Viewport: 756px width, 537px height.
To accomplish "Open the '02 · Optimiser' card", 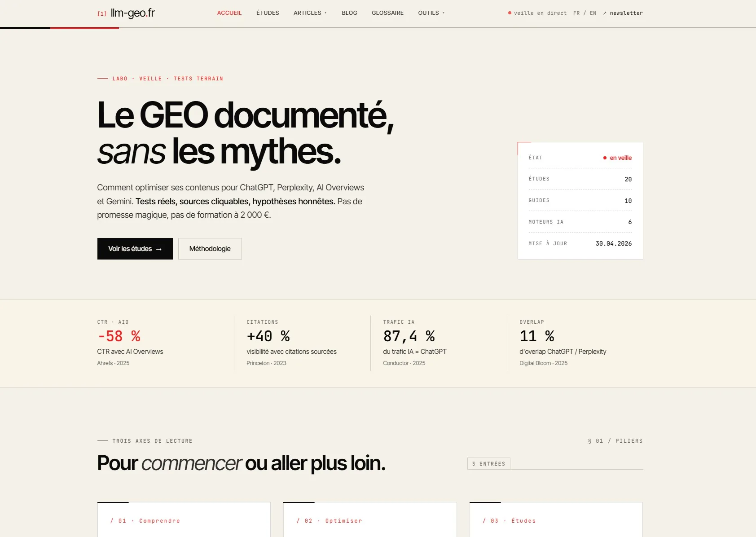I will click(370, 520).
